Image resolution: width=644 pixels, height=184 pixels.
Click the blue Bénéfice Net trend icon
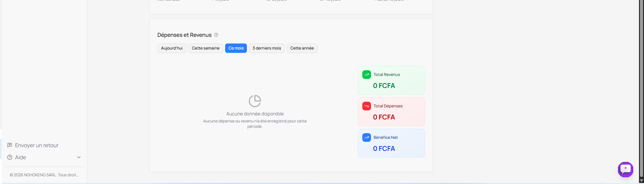[367, 137]
